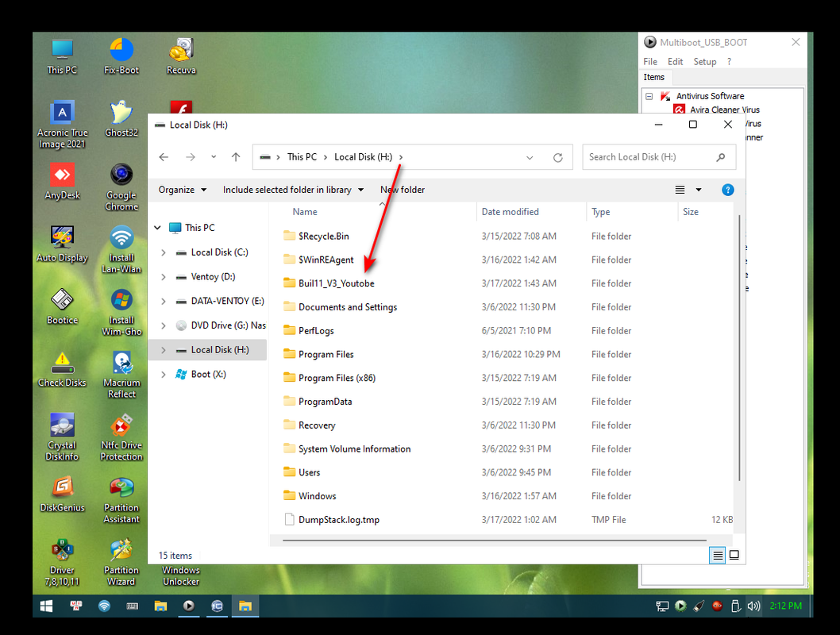The height and width of the screenshot is (635, 840).
Task: Expand the DATA-VENTOY (E:) tree node
Action: [164, 302]
